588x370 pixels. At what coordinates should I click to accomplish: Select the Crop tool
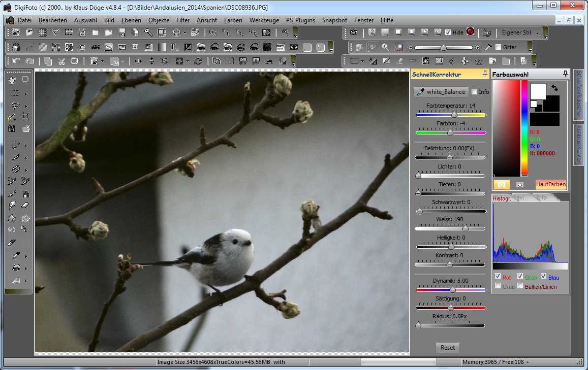pos(25,116)
